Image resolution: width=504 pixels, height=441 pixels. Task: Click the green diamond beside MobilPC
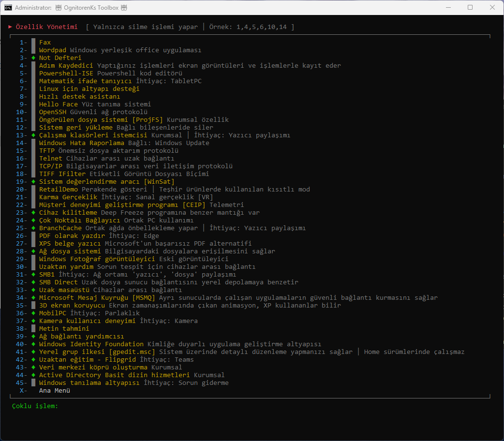33,313
